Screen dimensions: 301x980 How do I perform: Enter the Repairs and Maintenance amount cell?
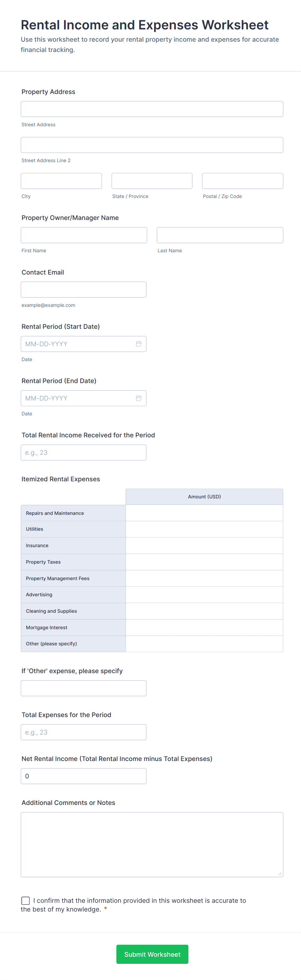coord(204,513)
